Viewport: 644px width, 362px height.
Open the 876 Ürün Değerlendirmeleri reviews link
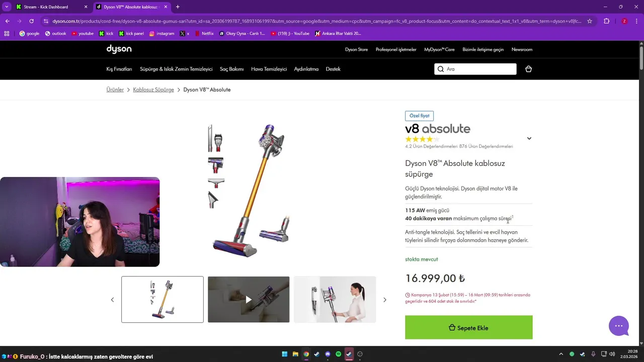click(486, 146)
